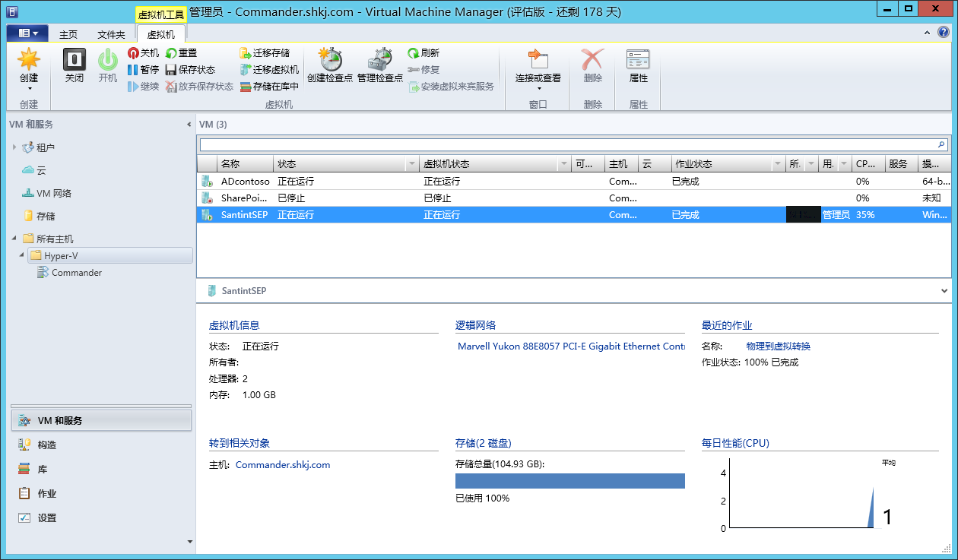Open 连接或查看 dropdown button
The width and height of the screenshot is (958, 560).
538,68
